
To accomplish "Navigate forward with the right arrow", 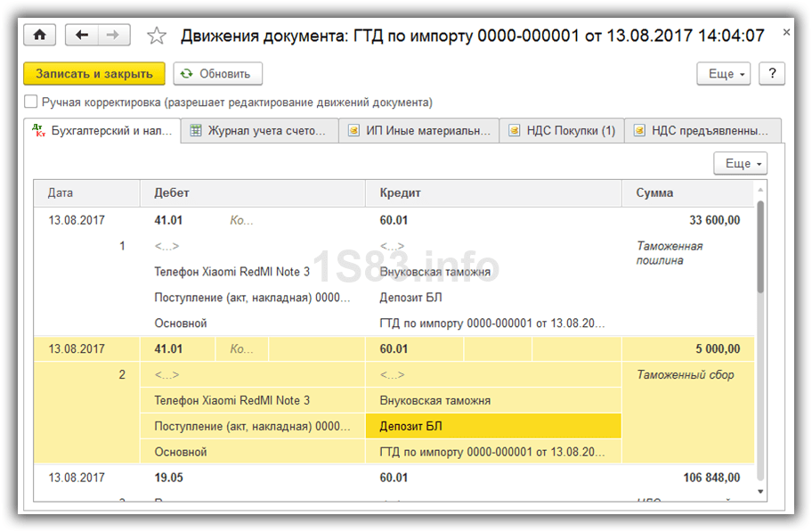I will pos(113,35).
